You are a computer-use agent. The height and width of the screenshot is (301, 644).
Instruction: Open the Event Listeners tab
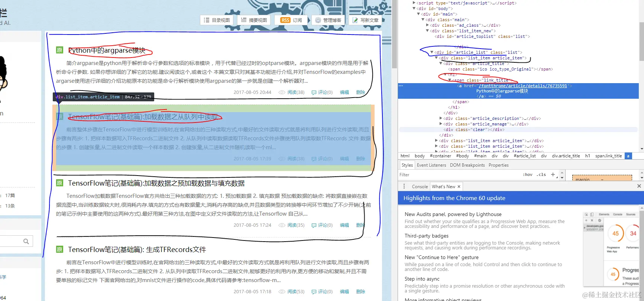pyautogui.click(x=431, y=165)
